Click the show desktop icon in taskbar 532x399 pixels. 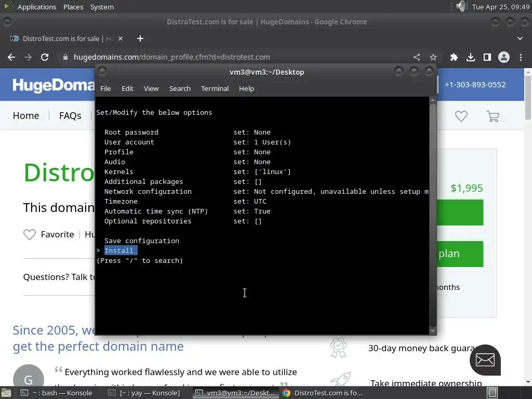(6, 393)
